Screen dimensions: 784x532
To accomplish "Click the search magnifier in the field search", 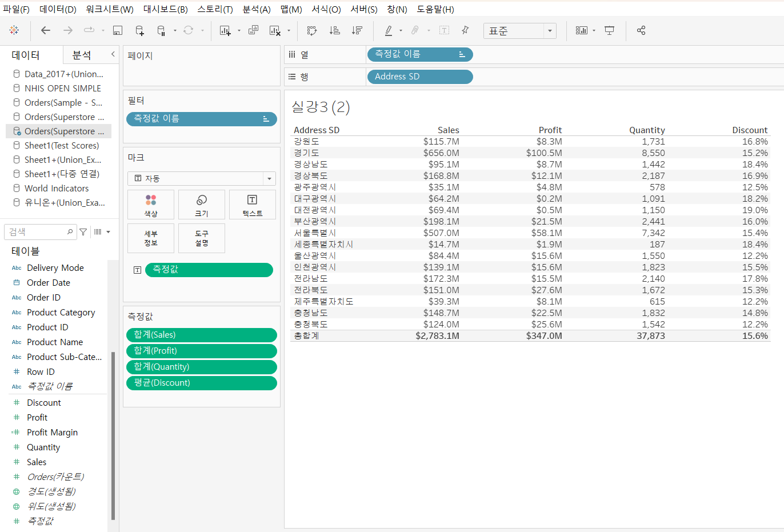I will coord(70,232).
